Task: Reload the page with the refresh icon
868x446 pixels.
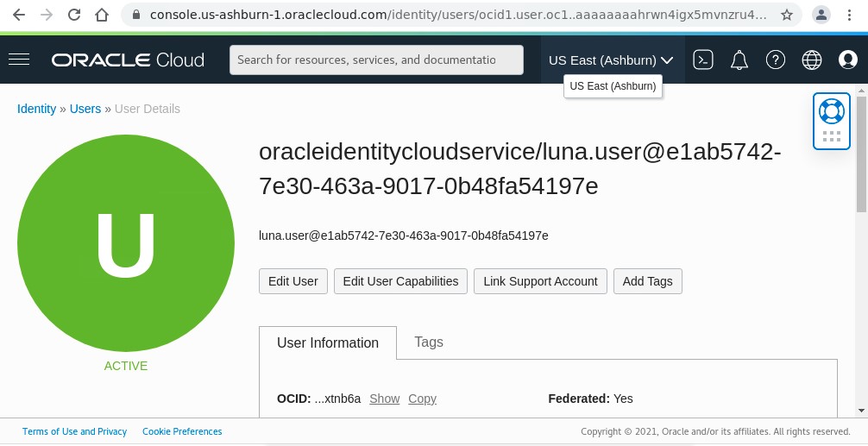Action: pos(74,15)
